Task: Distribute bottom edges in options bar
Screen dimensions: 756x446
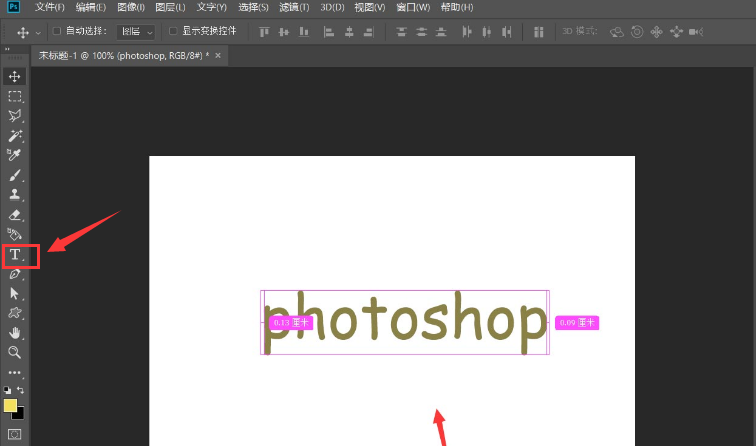Action: tap(441, 32)
